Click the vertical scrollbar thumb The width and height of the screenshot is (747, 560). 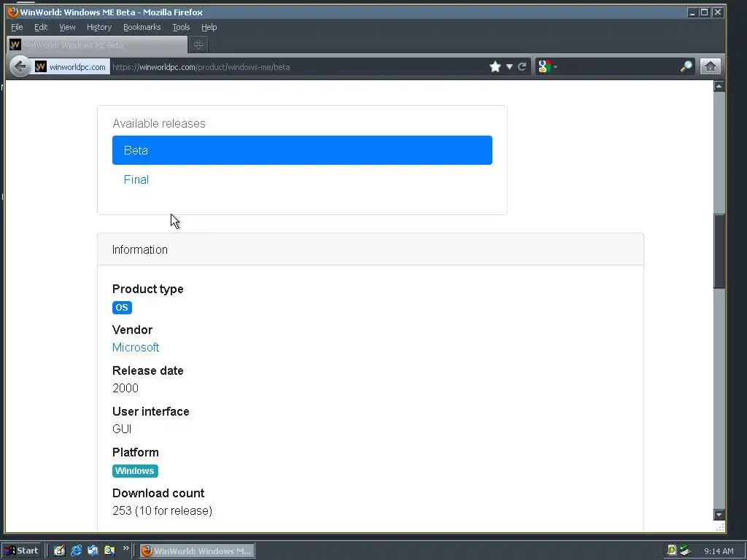click(x=719, y=251)
